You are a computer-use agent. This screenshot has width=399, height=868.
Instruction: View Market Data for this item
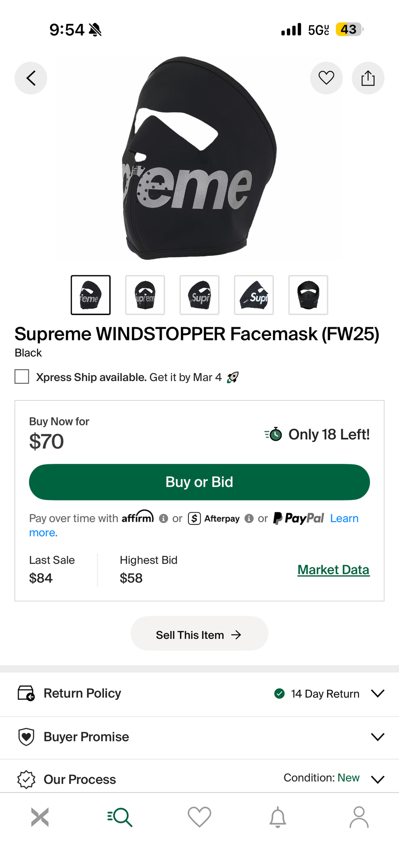[x=333, y=569]
